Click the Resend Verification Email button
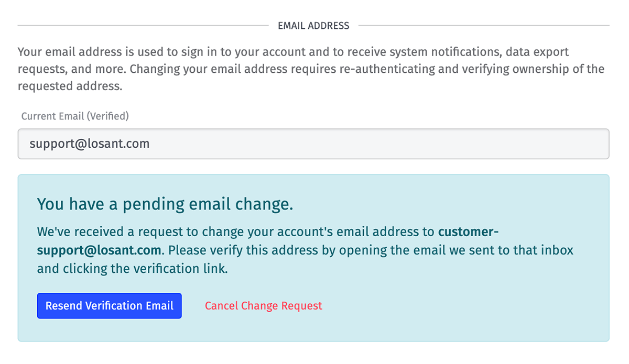Image resolution: width=629 pixels, height=364 pixels. (109, 306)
